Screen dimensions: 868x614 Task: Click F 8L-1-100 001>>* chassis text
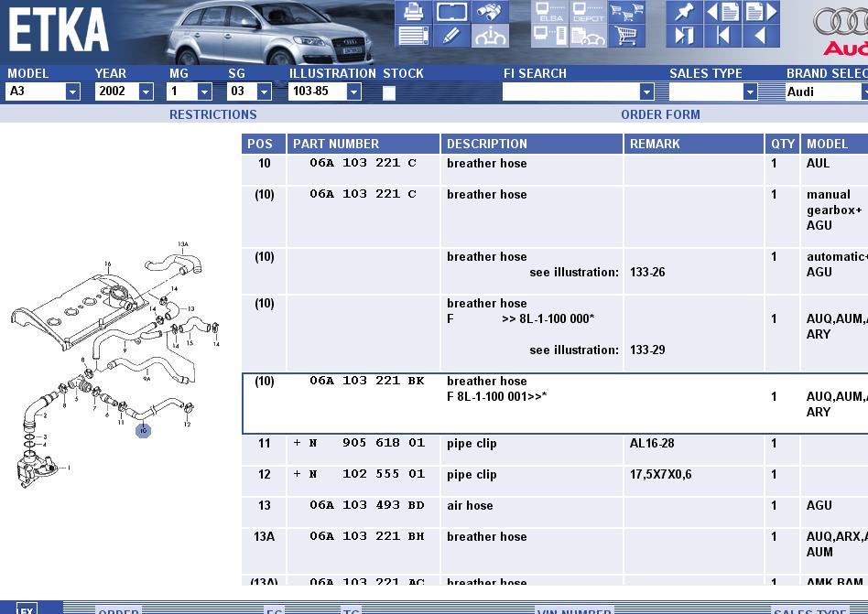coord(496,396)
